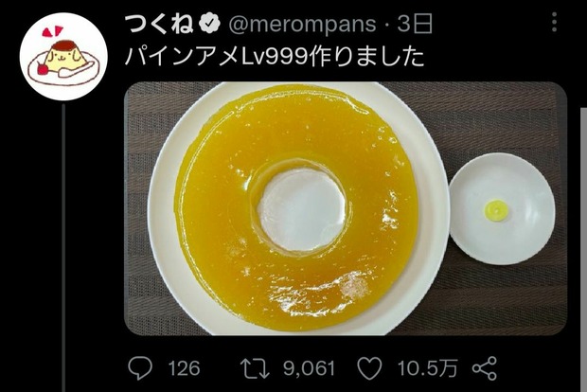The image size is (587, 392).
Task: Tap the small candy plate in photo
Action: pyautogui.click(x=502, y=208)
